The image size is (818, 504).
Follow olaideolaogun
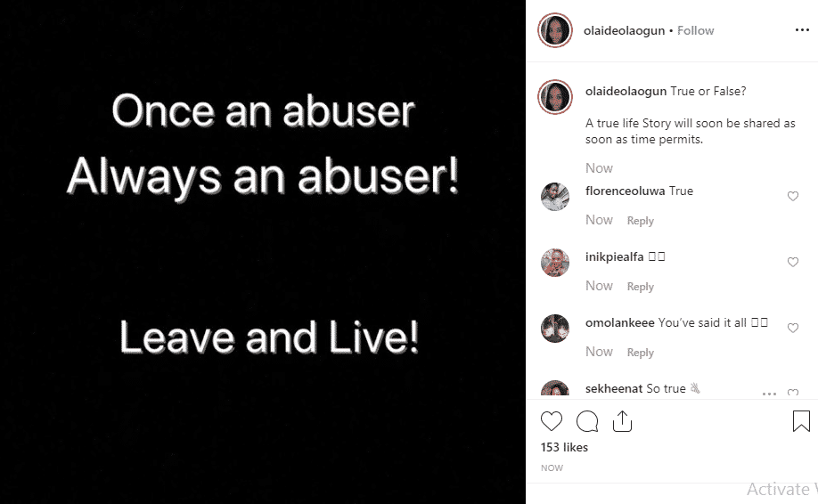(695, 31)
